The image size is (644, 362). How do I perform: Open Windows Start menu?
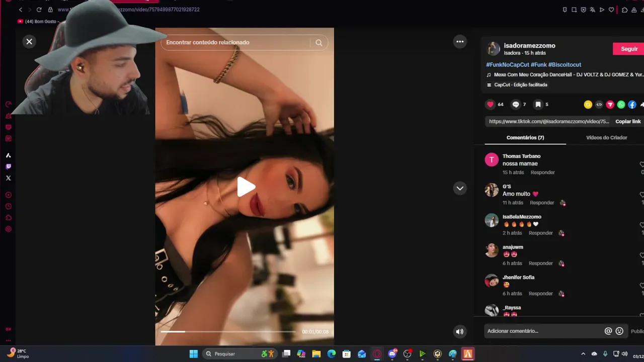point(193,354)
